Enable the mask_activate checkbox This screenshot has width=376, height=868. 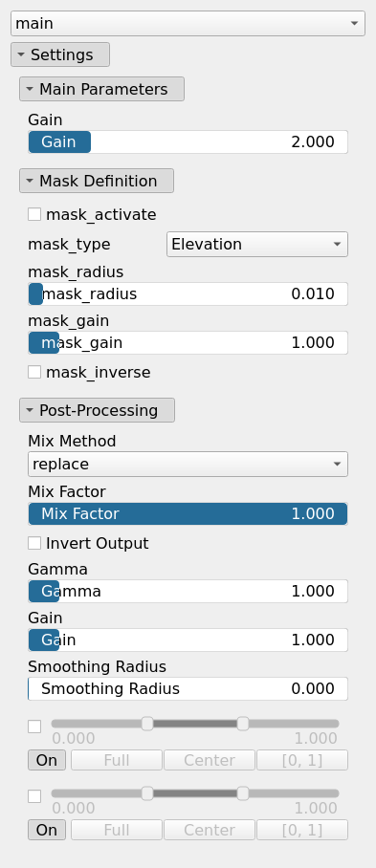click(34, 214)
